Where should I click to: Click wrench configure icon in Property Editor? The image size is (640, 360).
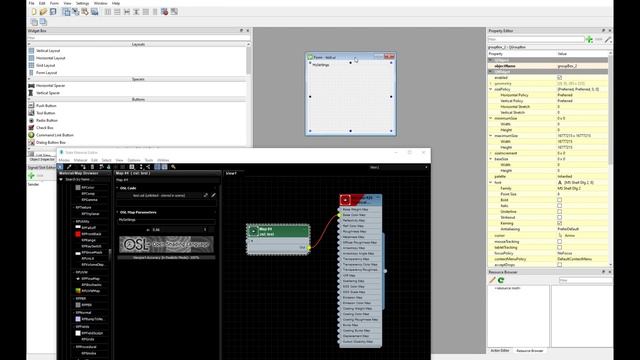click(x=608, y=40)
